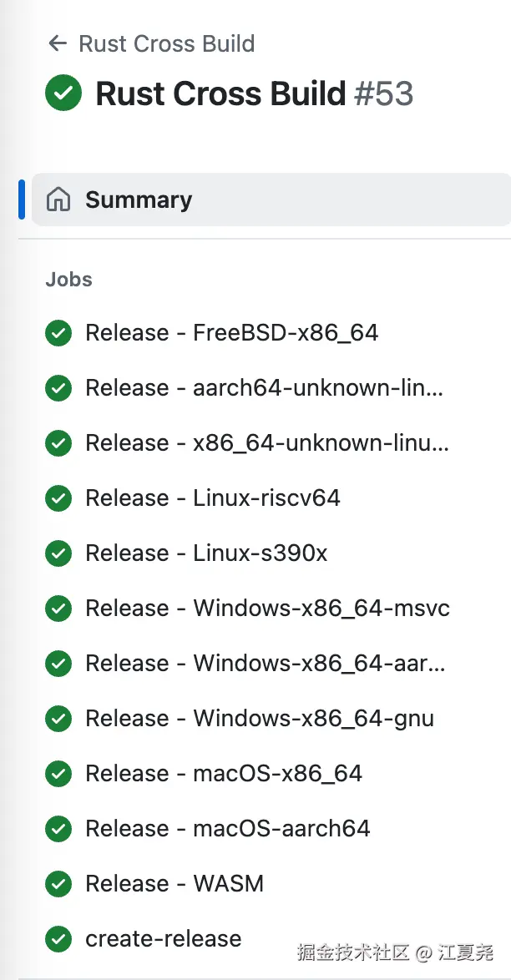Click the success icon beside the WASM release job
Screen dimensions: 511x980
click(x=58, y=884)
